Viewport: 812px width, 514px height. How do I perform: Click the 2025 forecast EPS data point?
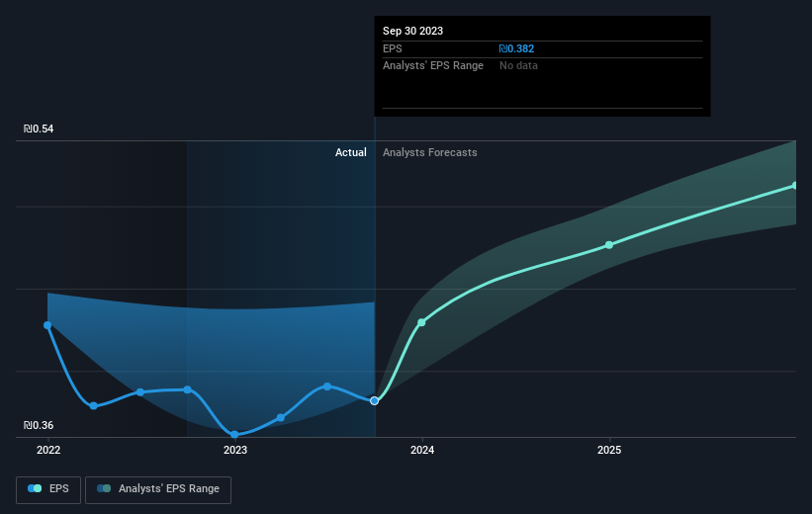tap(609, 245)
